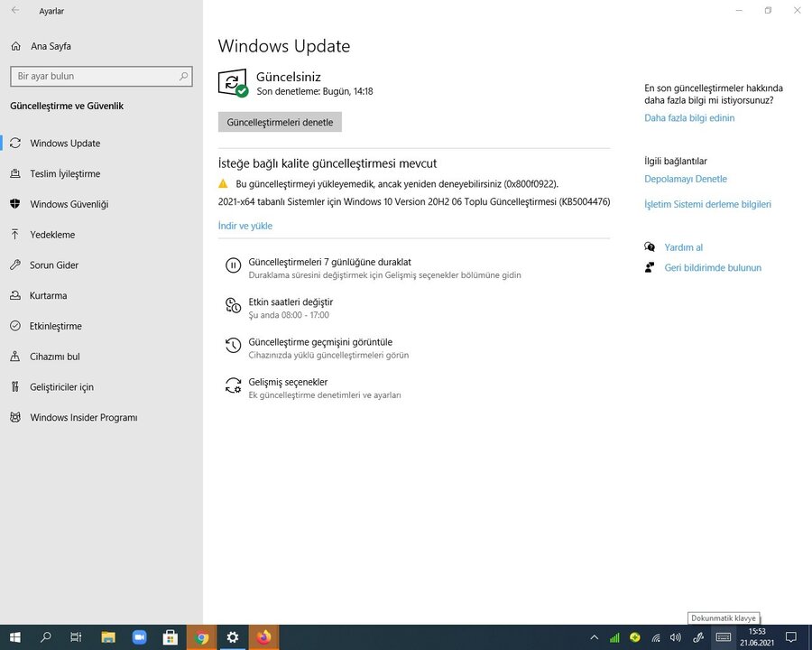Viewport: 812px width, 650px height.
Task: Open Task View on taskbar
Action: click(x=76, y=637)
